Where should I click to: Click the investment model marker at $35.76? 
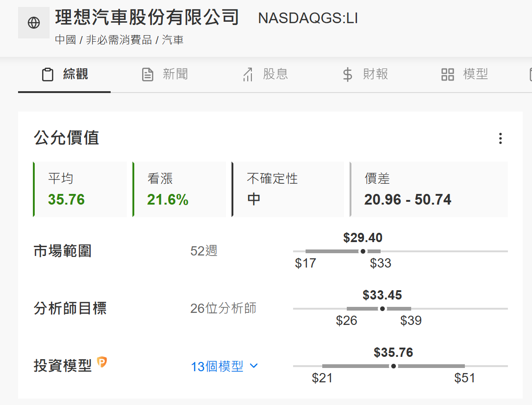click(x=394, y=366)
